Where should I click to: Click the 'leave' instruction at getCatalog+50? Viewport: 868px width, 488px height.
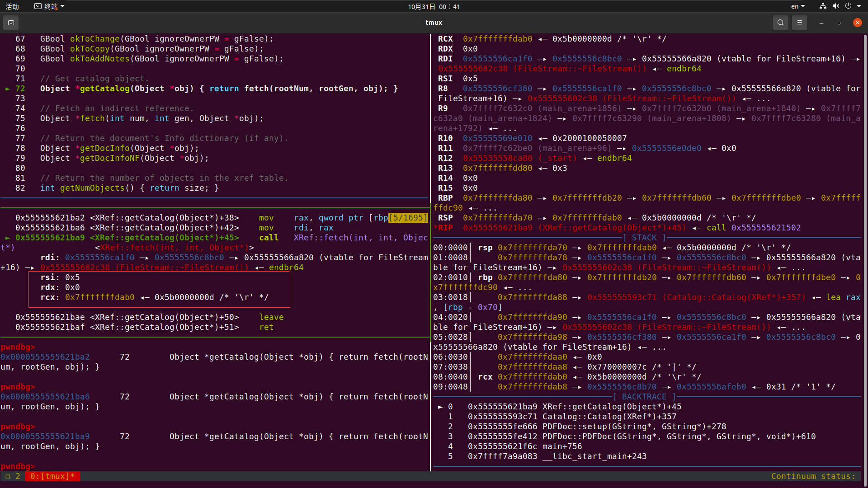(x=271, y=317)
